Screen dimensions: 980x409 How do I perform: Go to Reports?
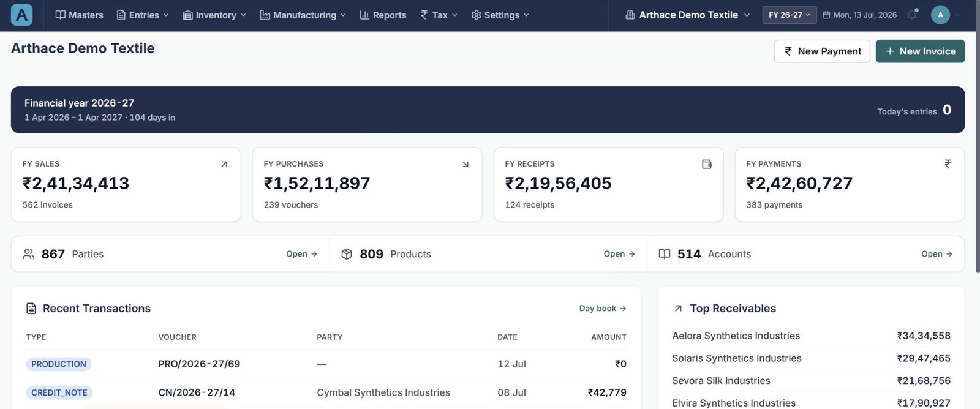click(383, 15)
